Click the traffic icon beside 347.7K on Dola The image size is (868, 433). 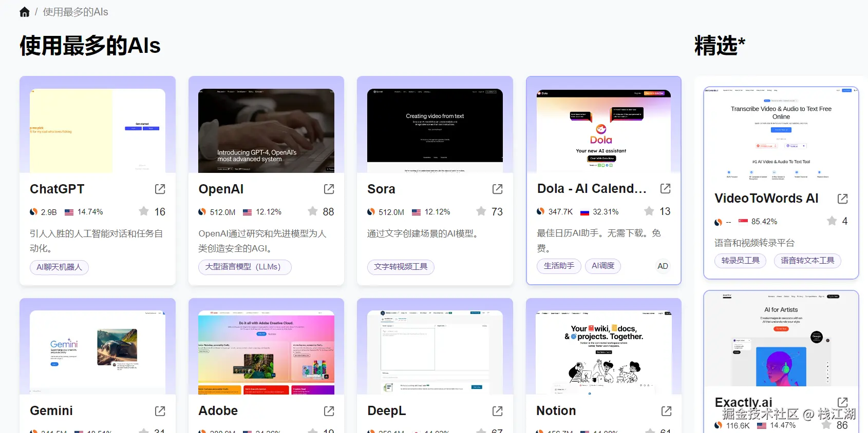coord(541,211)
